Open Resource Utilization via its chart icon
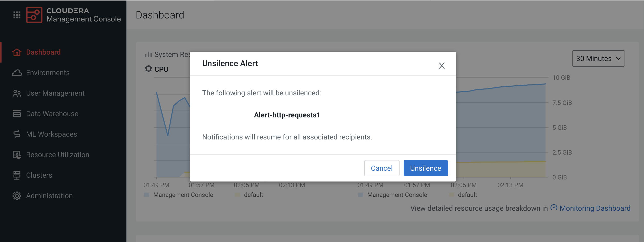 click(x=17, y=155)
